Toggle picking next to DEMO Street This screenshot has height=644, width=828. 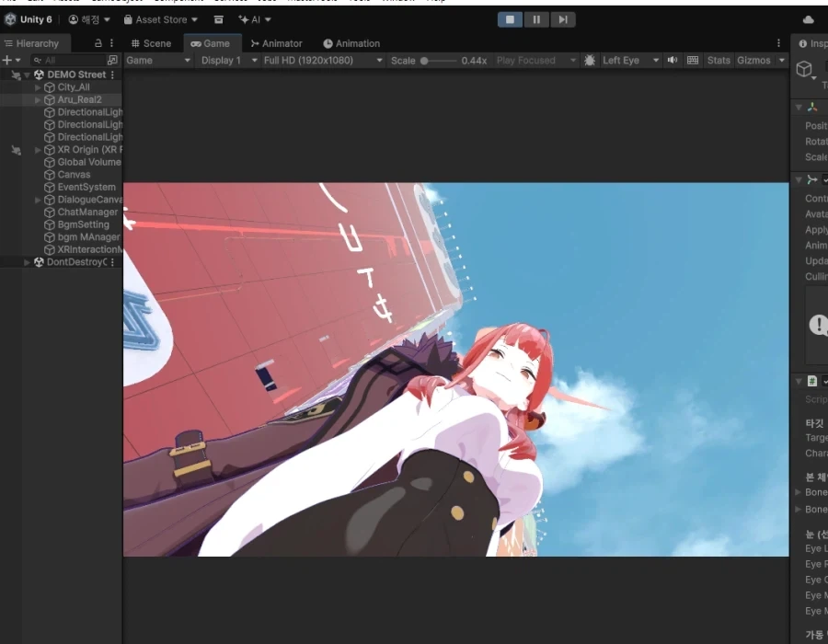pyautogui.click(x=17, y=75)
